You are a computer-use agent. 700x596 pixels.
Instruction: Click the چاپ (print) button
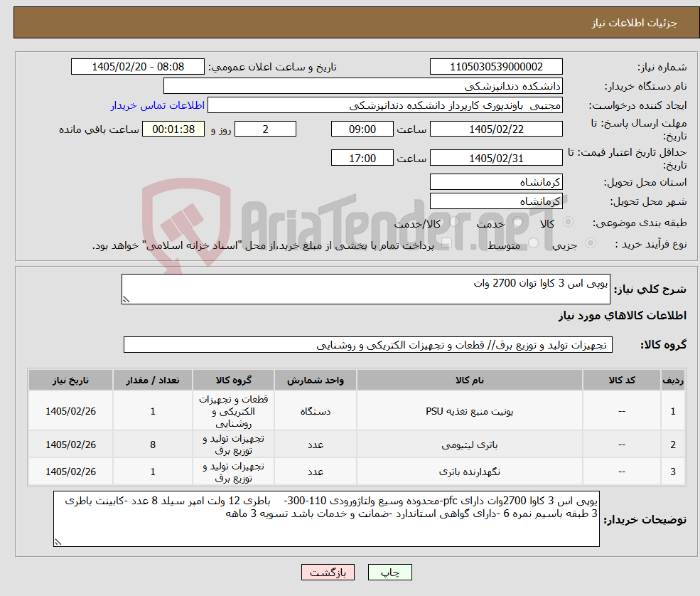[389, 573]
